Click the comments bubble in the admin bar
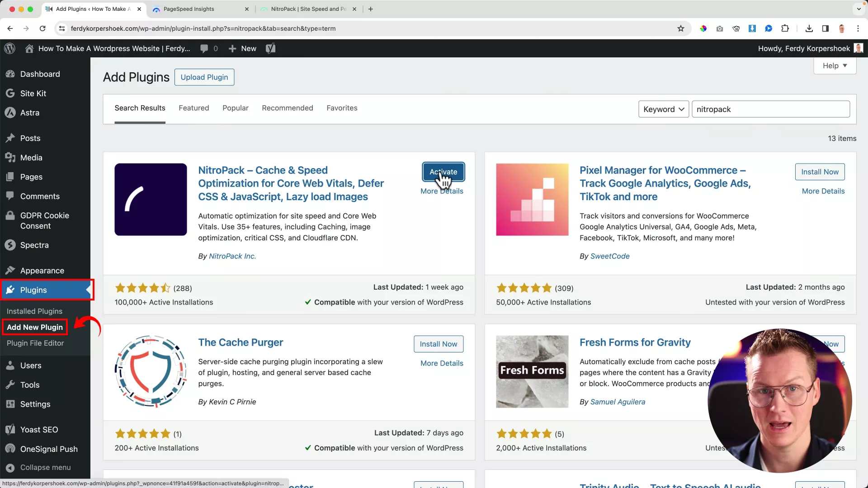 coord(205,48)
